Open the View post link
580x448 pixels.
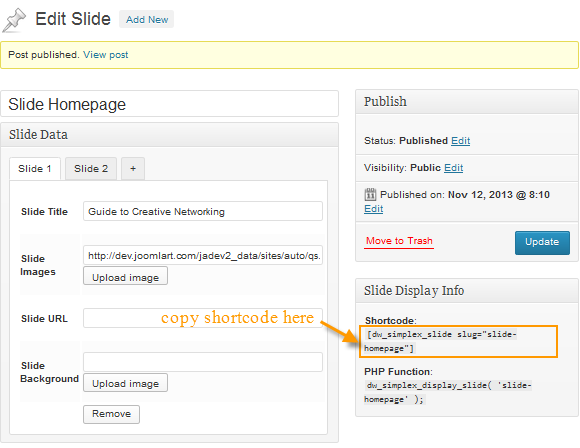(x=105, y=55)
